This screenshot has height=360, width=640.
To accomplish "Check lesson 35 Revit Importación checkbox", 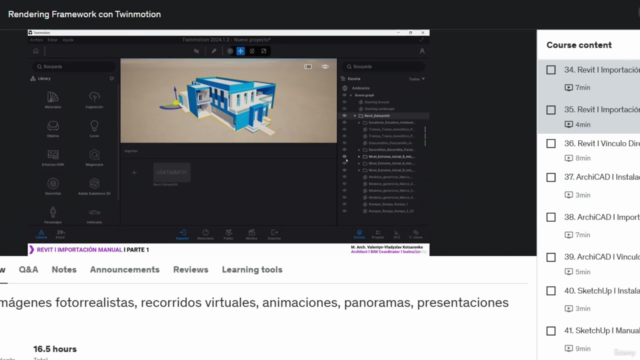I will click(x=551, y=110).
